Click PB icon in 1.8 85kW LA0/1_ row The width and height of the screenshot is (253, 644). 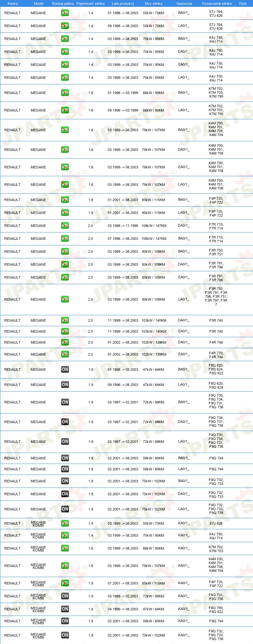coord(65,213)
